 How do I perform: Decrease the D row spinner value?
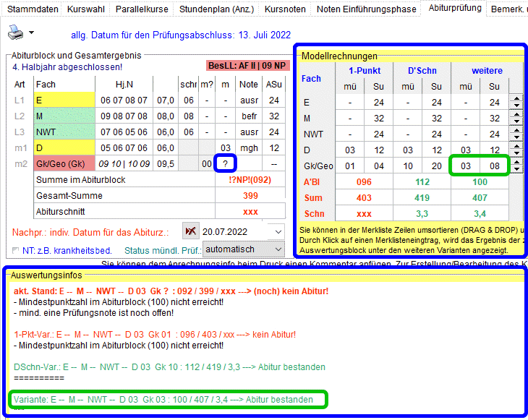pos(516,153)
